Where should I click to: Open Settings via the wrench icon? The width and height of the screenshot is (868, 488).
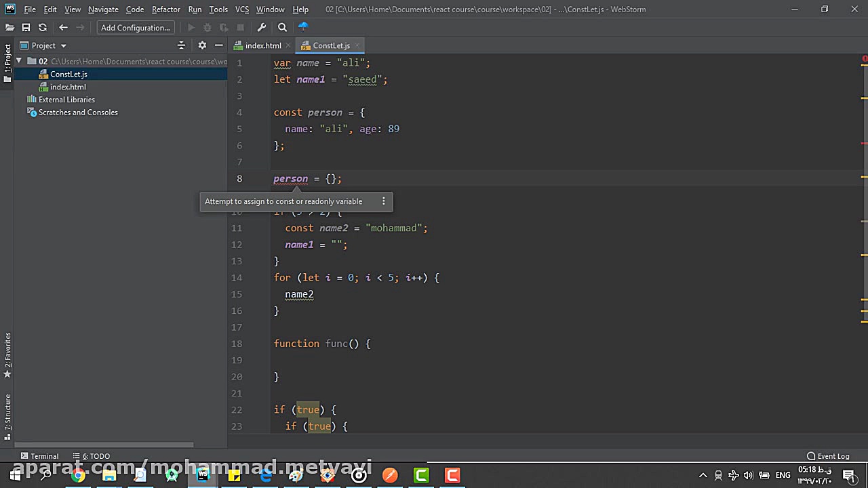coord(262,27)
